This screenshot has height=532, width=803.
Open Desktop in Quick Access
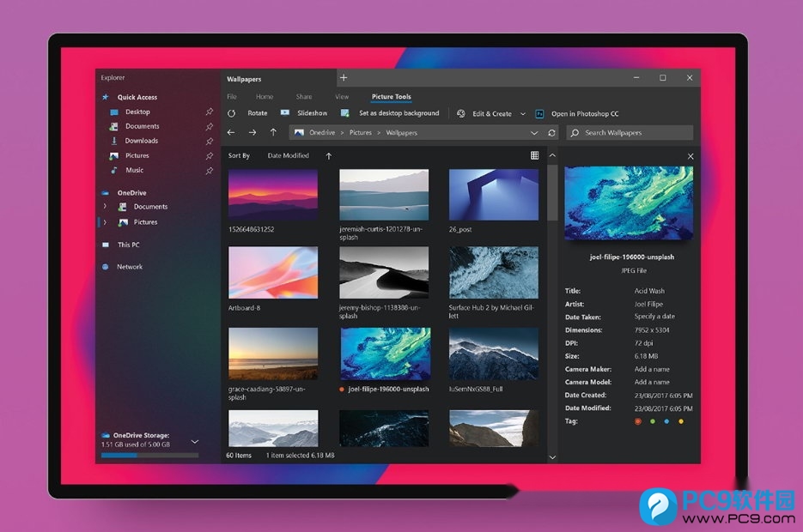pyautogui.click(x=137, y=112)
